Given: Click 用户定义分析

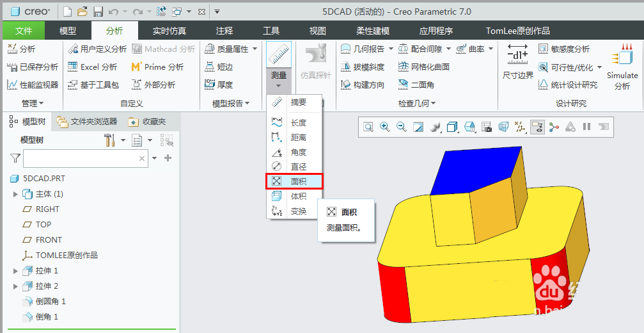Looking at the screenshot, I should point(97,49).
